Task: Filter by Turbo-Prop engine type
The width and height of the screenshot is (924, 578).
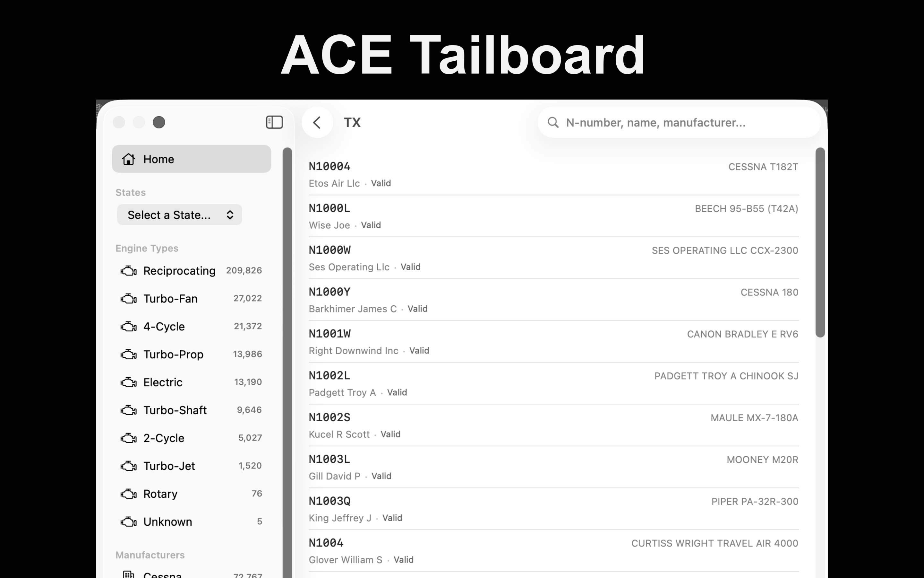Action: 191,355
